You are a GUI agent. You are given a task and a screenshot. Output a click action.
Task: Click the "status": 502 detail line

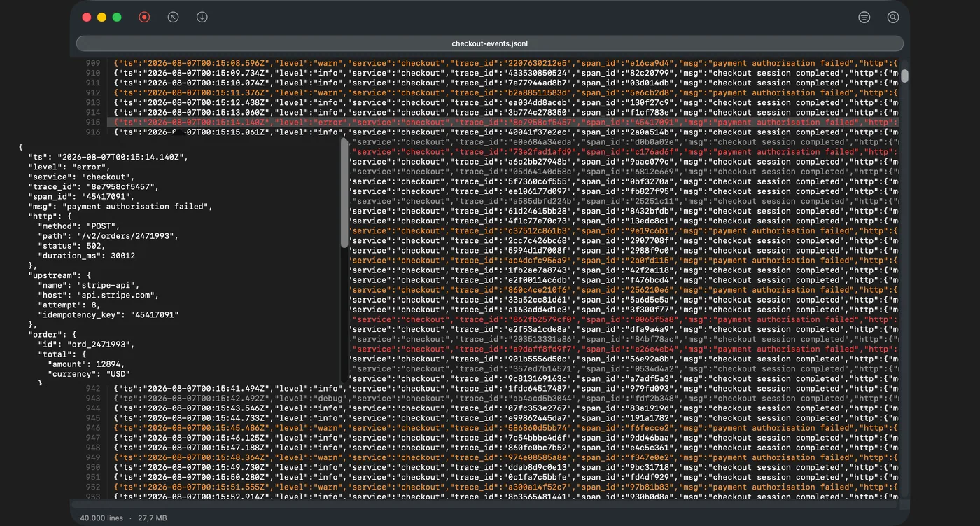pyautogui.click(x=71, y=246)
